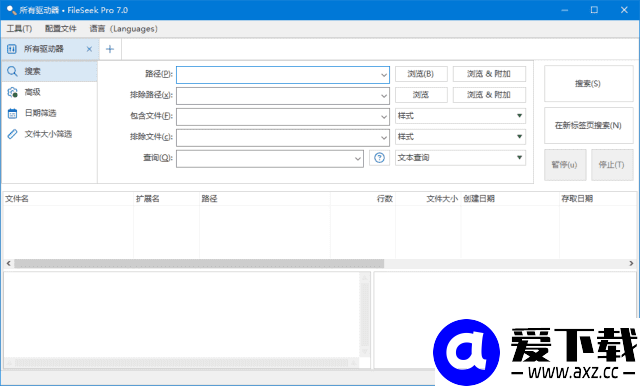Maximize the FileSeek Pro window
The height and width of the screenshot is (386, 640).
[x=594, y=10]
